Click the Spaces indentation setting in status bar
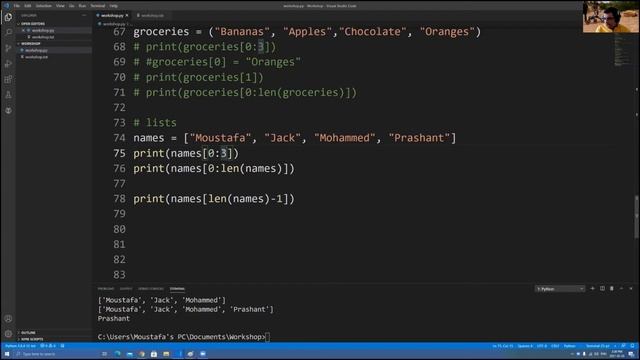Image resolution: width=640 pixels, height=360 pixels. coord(525,346)
